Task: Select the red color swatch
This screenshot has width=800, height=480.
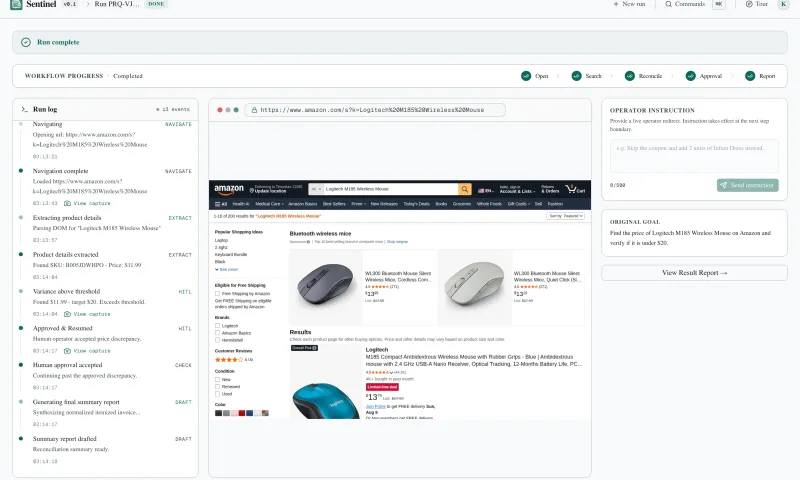Action: 242,413
